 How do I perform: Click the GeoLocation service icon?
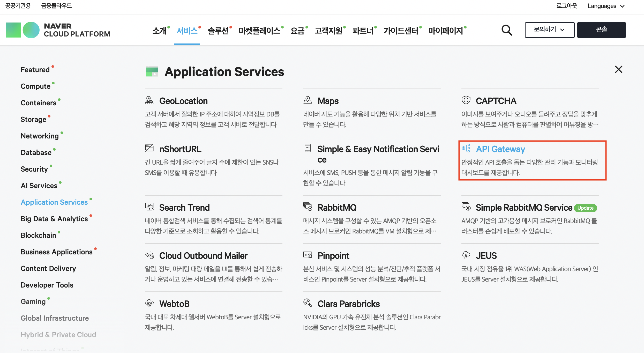click(149, 100)
